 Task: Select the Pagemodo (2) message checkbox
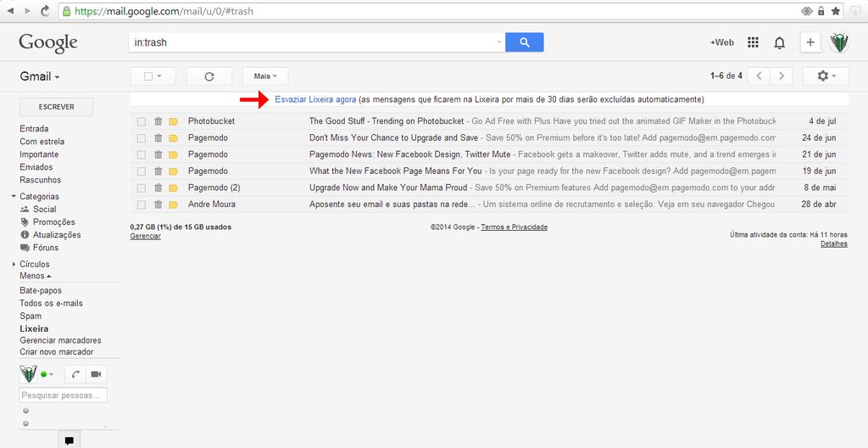[142, 188]
